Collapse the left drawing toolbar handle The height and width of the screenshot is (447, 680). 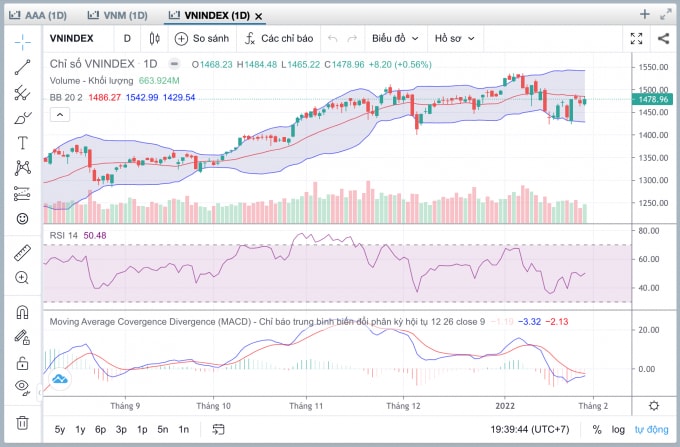[x=40, y=392]
